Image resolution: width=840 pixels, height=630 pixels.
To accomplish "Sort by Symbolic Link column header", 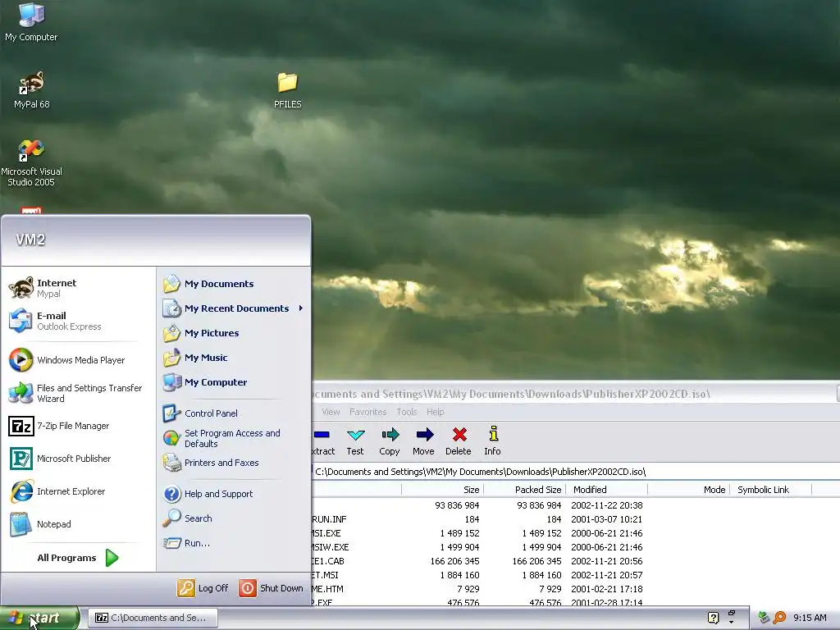I will click(771, 490).
